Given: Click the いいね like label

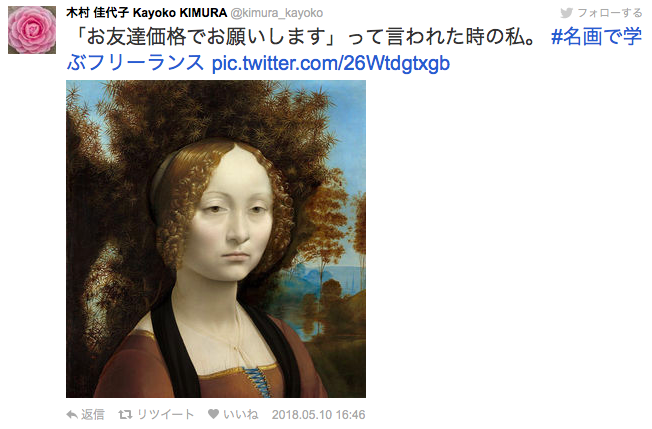Looking at the screenshot, I should (x=240, y=414).
